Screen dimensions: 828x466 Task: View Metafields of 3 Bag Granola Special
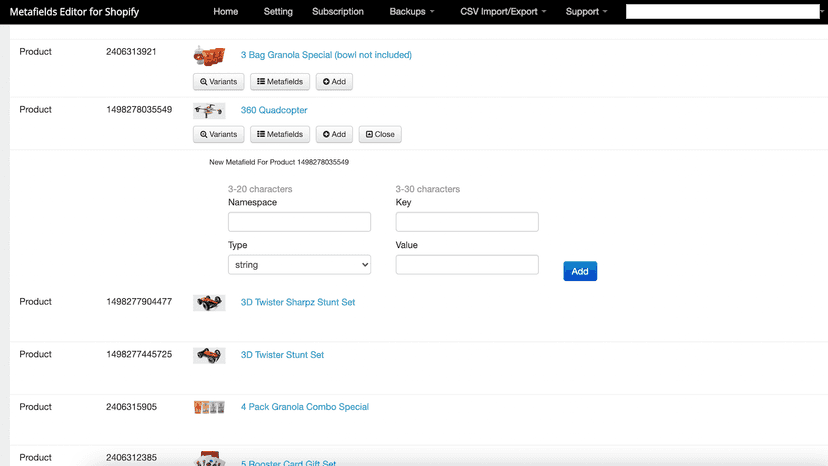(280, 81)
